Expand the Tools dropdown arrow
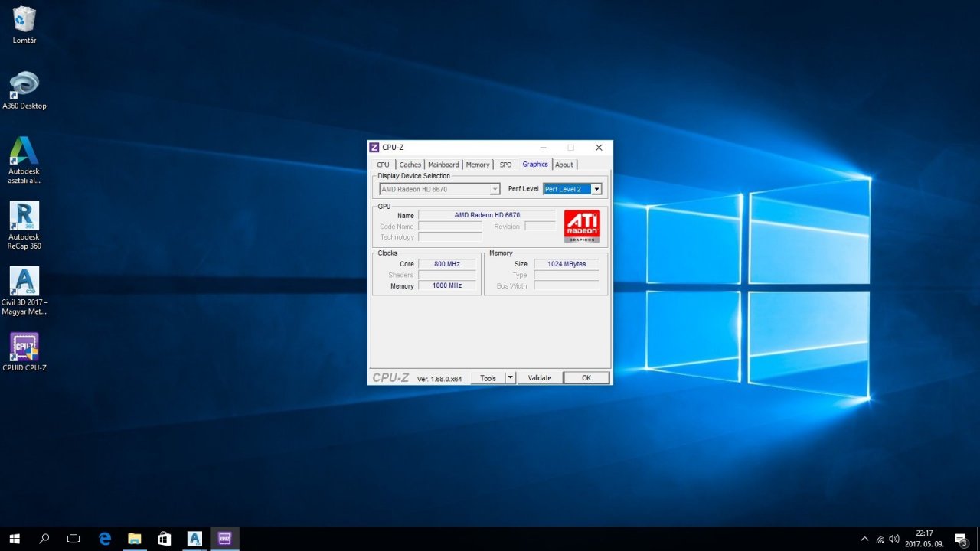This screenshot has height=551, width=980. pos(511,378)
